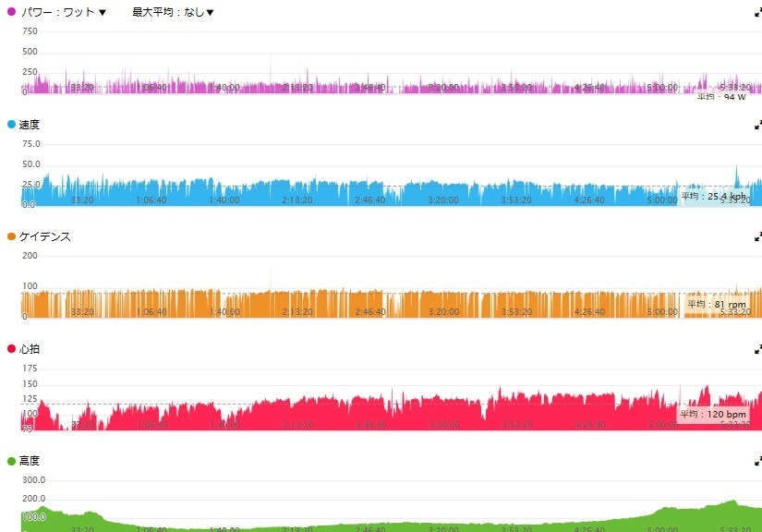Click the orange ケイデンス legend dot

12,236
